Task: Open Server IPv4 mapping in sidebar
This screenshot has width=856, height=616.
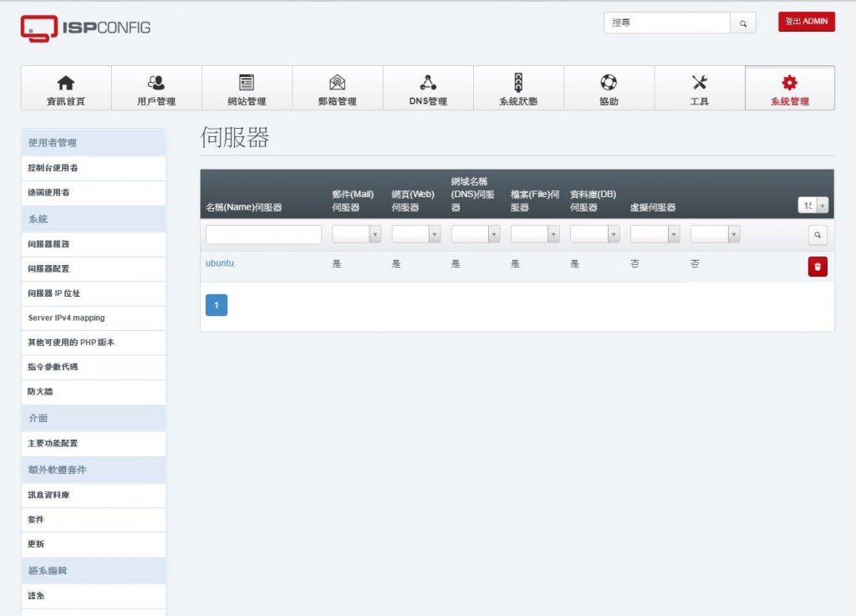Action: point(94,318)
